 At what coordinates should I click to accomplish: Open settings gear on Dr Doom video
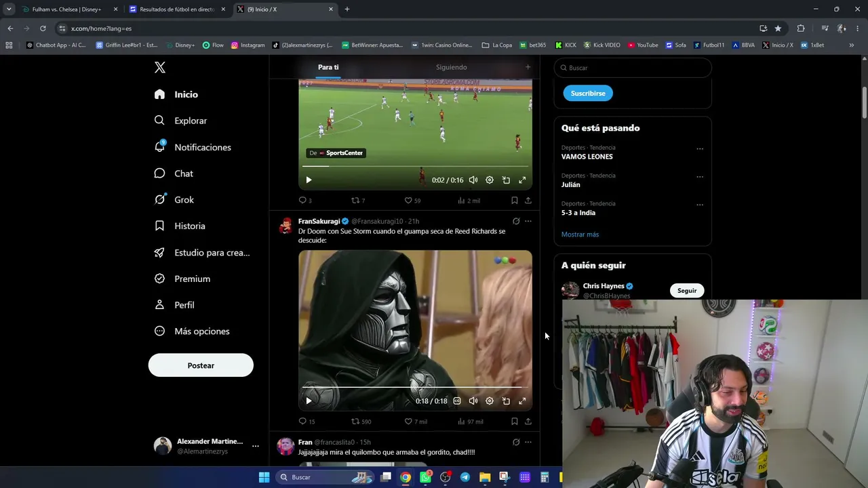pyautogui.click(x=490, y=401)
